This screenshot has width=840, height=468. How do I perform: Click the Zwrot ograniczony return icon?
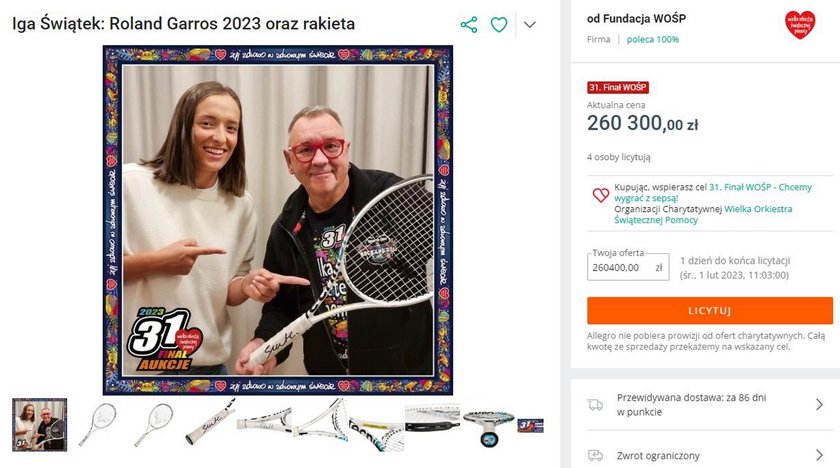tap(595, 455)
